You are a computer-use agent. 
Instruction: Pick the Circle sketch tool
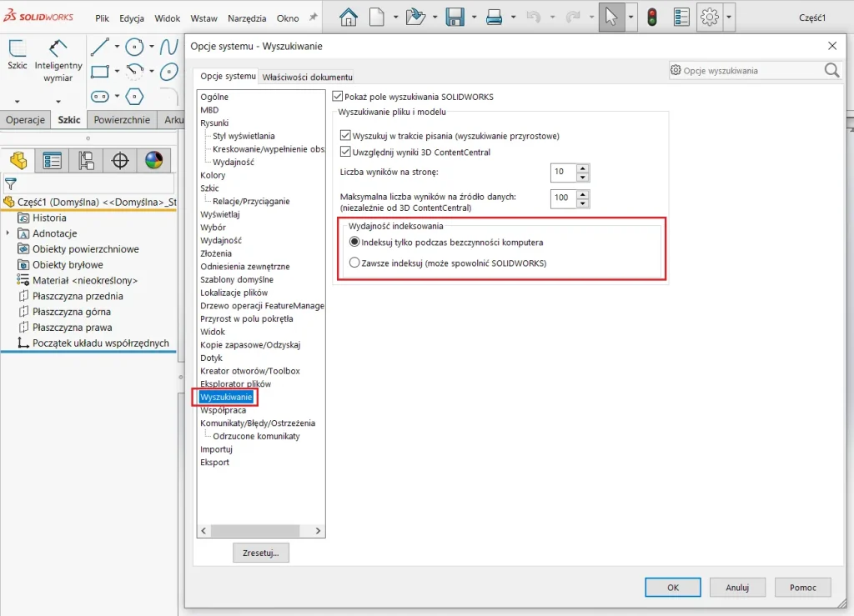pos(134,47)
